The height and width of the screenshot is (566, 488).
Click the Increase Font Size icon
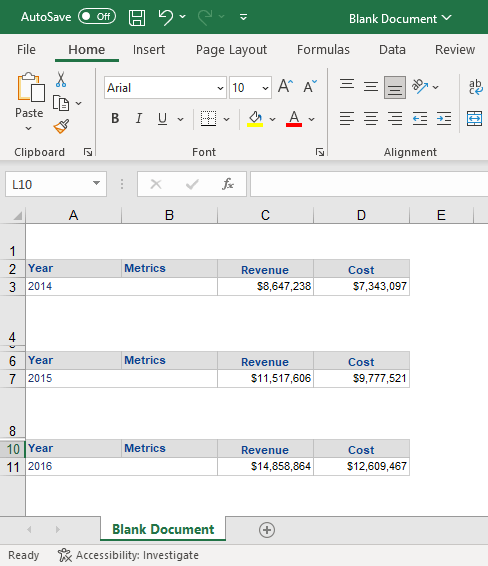pyautogui.click(x=286, y=86)
